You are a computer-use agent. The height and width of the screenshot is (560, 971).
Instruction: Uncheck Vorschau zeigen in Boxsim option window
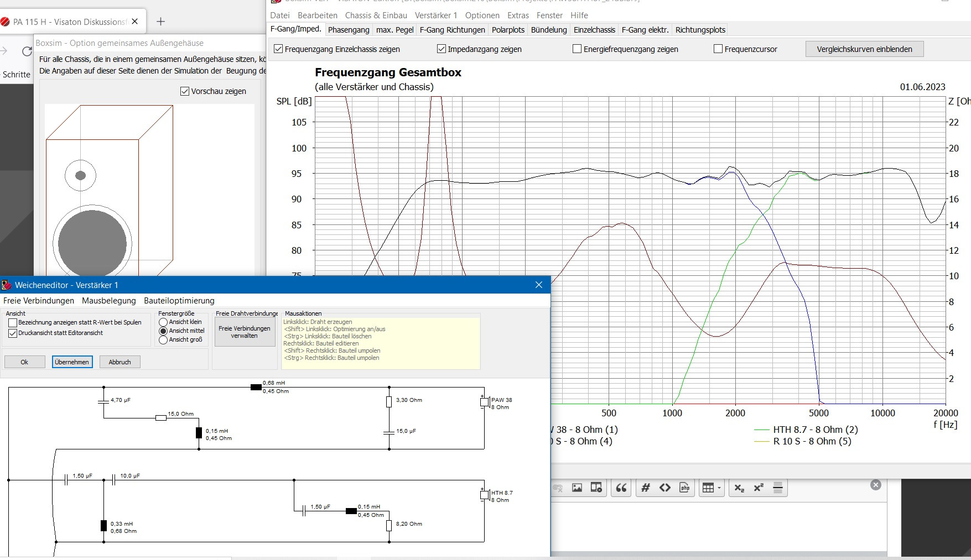[185, 91]
